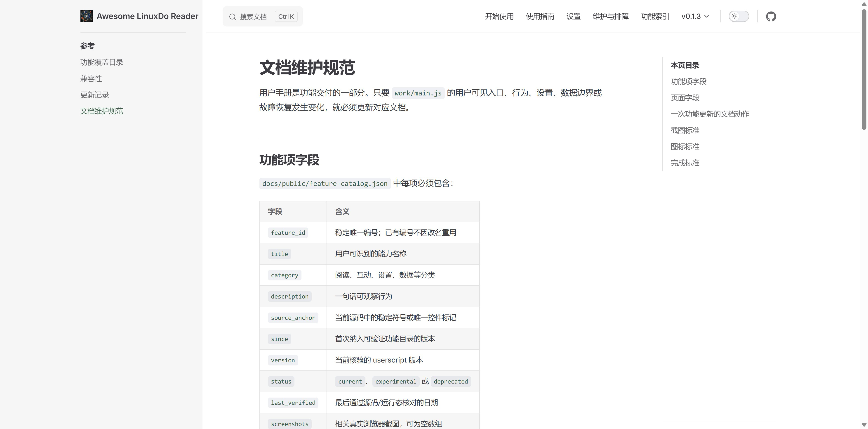868x429 pixels.
Task: Click the last_verified field cell
Action: click(293, 403)
